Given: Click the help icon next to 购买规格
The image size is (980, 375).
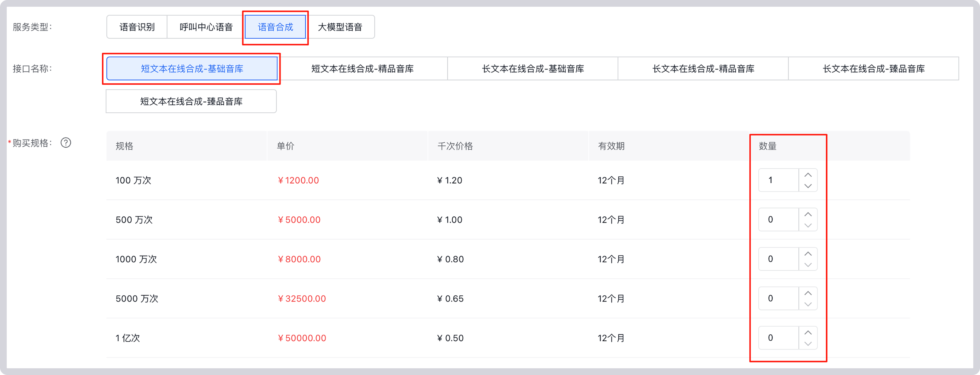Looking at the screenshot, I should coord(66,143).
